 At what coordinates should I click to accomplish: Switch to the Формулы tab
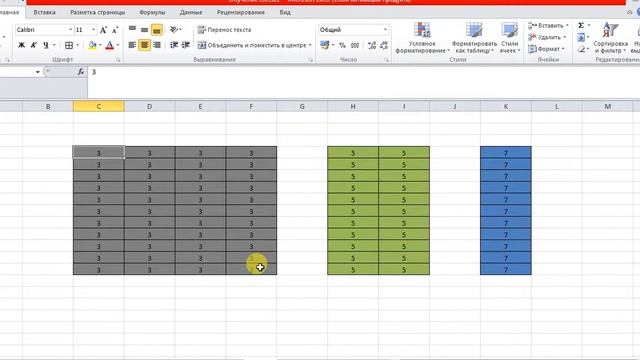pos(152,12)
